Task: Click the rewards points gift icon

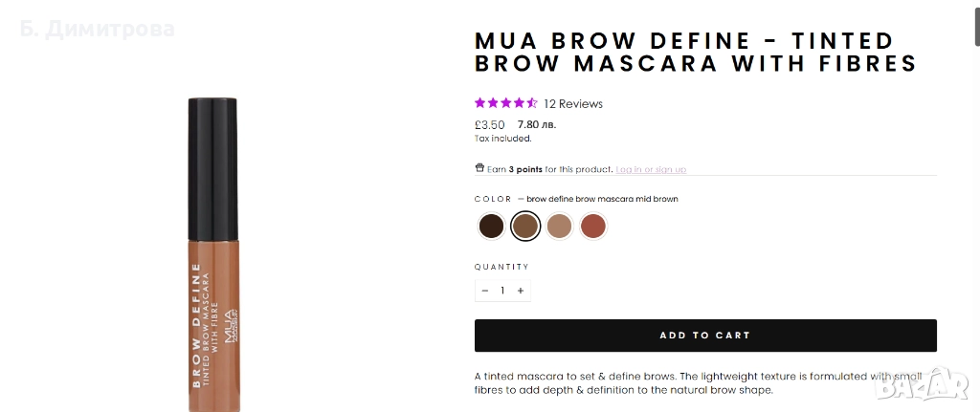Action: pos(479,168)
